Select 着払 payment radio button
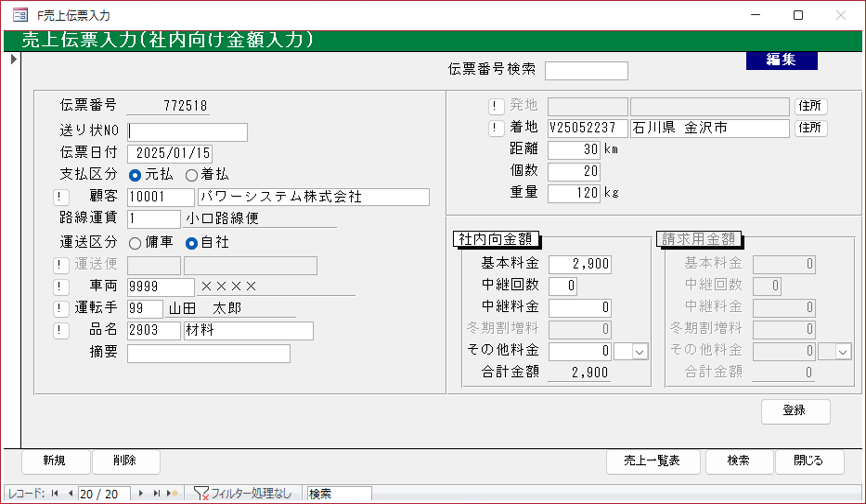 [192, 176]
